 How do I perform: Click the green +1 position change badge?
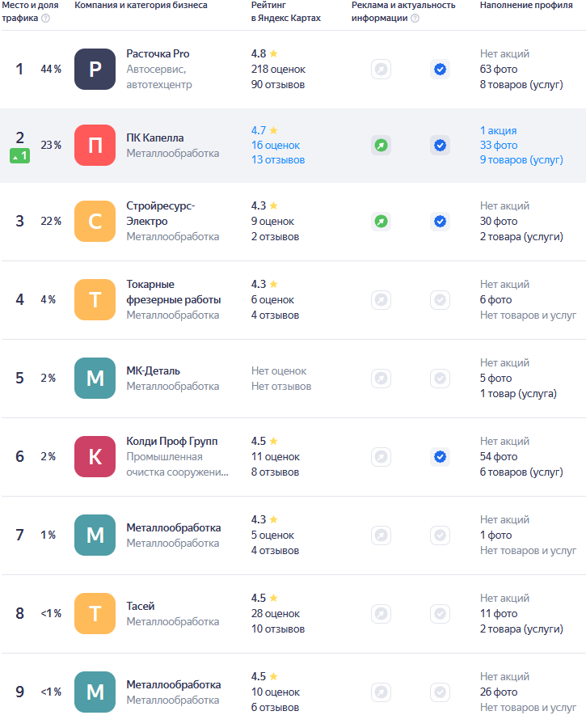pyautogui.click(x=20, y=156)
